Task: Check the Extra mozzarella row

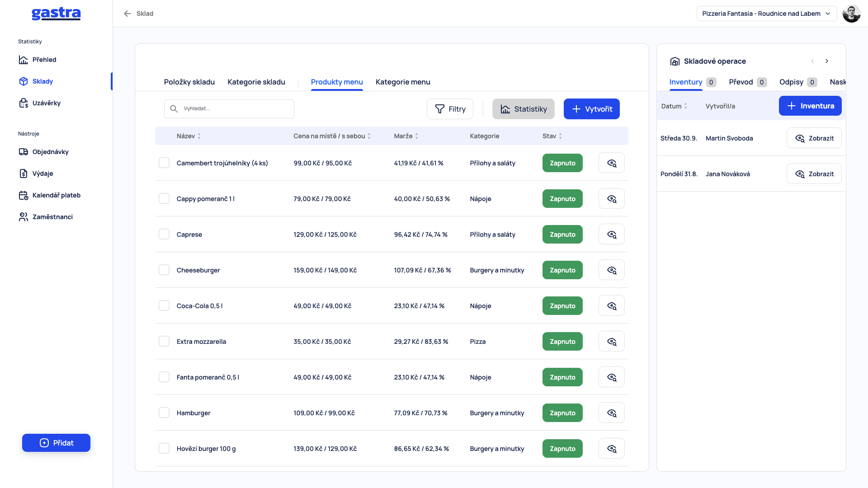Action: coord(164,341)
